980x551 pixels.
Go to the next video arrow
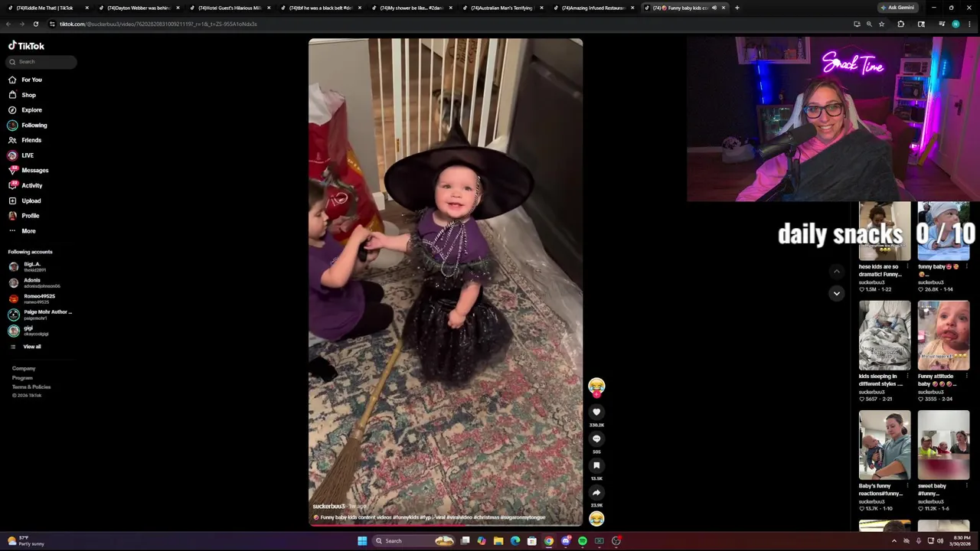(x=836, y=293)
